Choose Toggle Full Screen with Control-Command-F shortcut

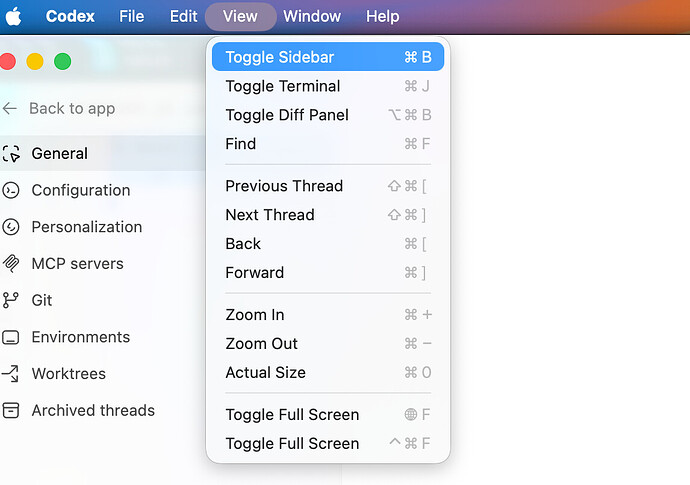coord(328,444)
